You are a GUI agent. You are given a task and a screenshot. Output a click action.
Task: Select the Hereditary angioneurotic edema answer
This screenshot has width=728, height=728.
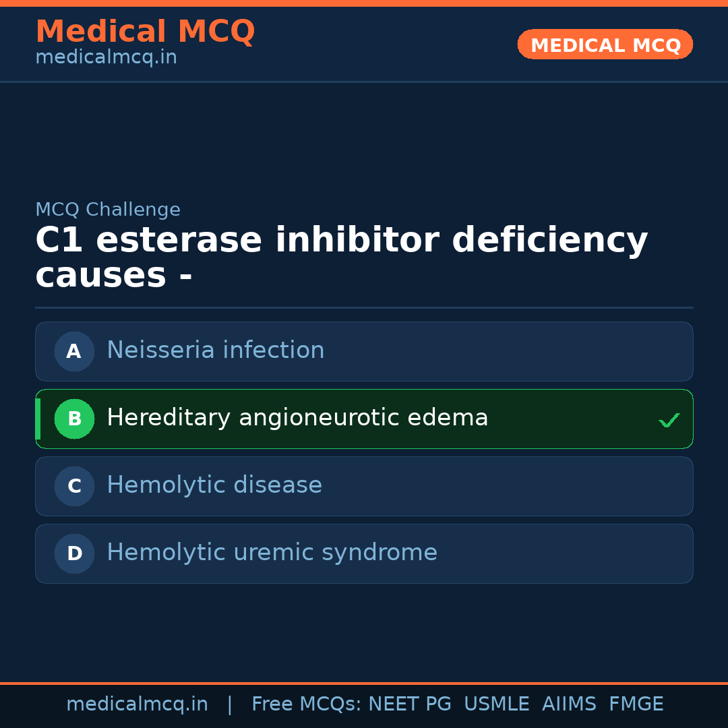click(x=297, y=418)
